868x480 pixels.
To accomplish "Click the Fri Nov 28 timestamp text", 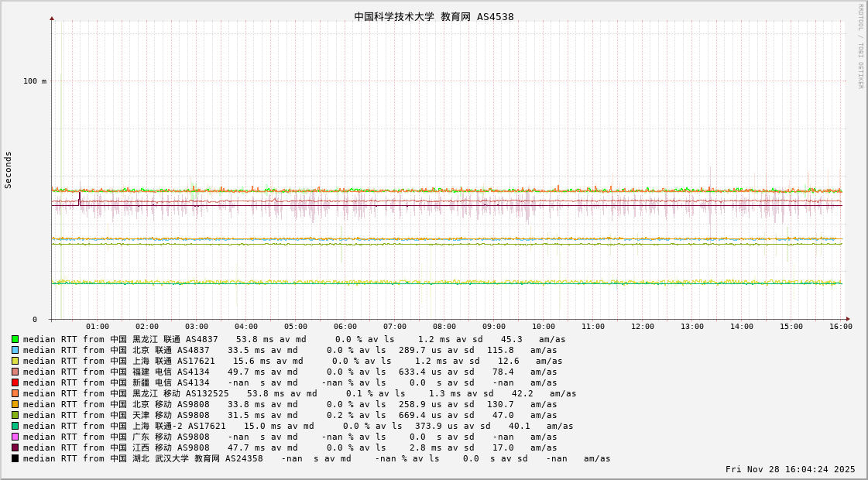I will [790, 469].
